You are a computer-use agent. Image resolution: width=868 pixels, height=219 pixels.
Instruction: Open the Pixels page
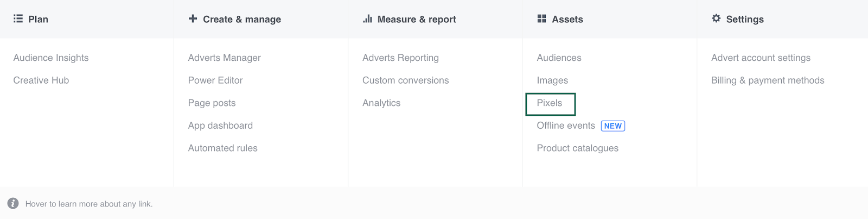(550, 103)
